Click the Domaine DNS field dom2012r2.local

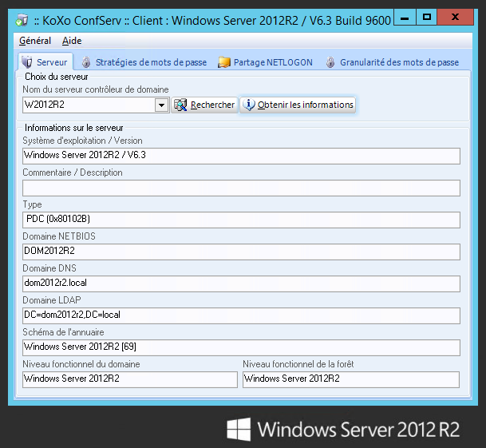[x=241, y=283]
